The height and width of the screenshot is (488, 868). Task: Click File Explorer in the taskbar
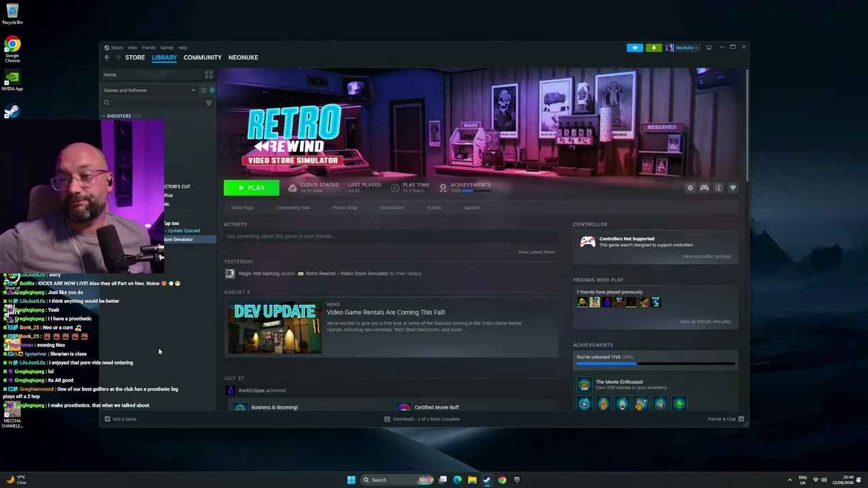[x=472, y=480]
